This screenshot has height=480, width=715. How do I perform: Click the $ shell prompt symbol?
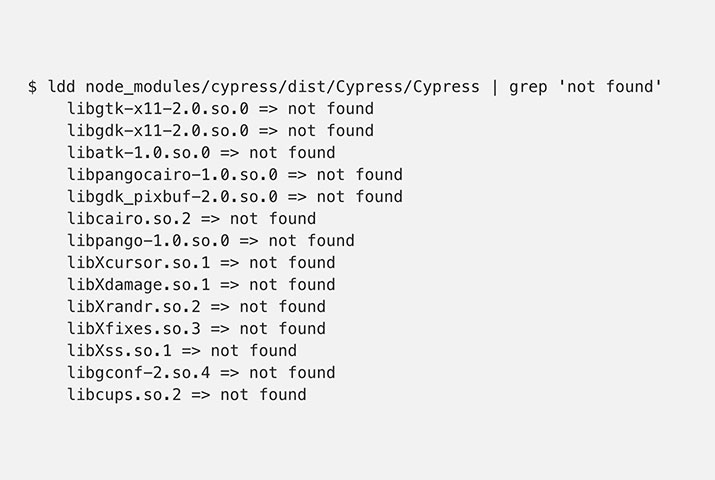click(33, 87)
